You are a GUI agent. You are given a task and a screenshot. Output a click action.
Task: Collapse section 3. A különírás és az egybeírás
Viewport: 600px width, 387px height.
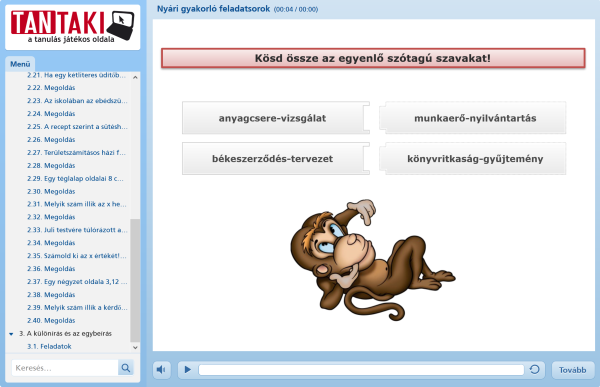point(11,334)
